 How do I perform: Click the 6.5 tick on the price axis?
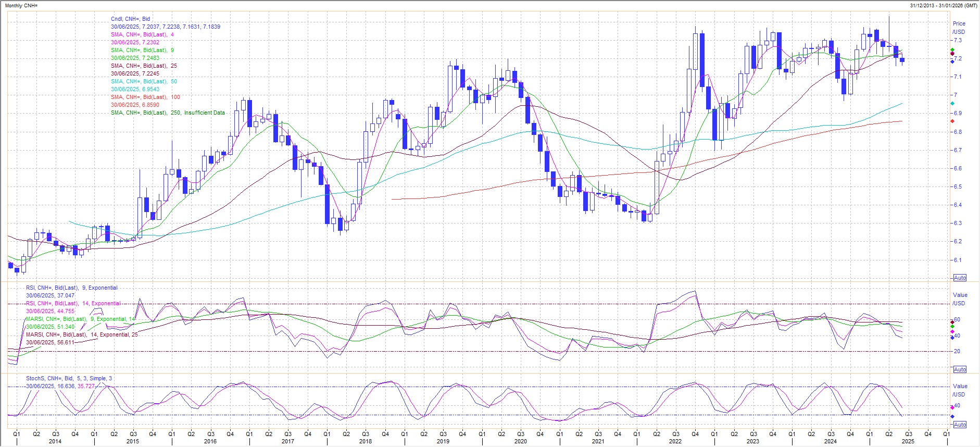click(x=958, y=187)
